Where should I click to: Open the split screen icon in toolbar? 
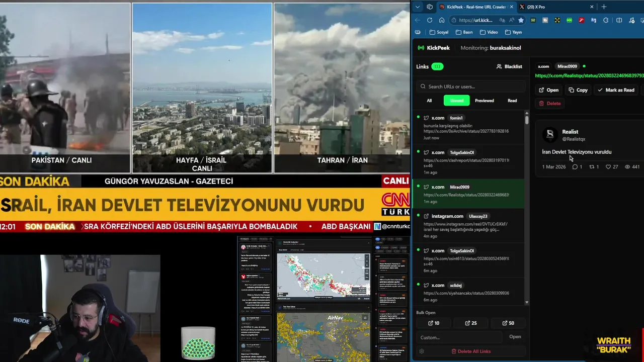619,20
